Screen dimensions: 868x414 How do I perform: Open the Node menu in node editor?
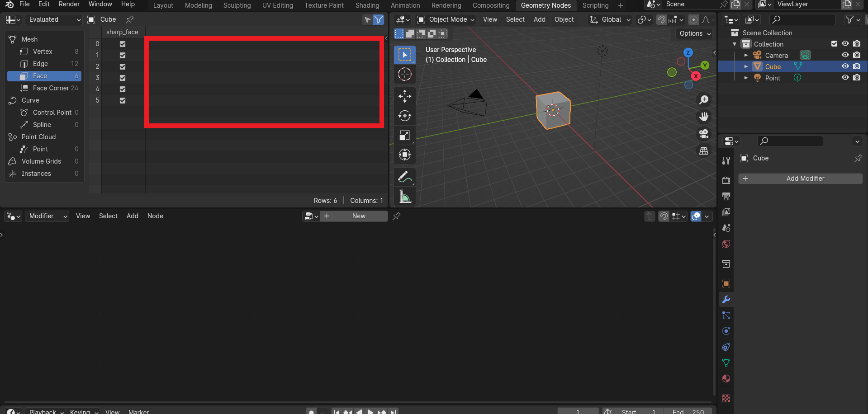click(155, 216)
